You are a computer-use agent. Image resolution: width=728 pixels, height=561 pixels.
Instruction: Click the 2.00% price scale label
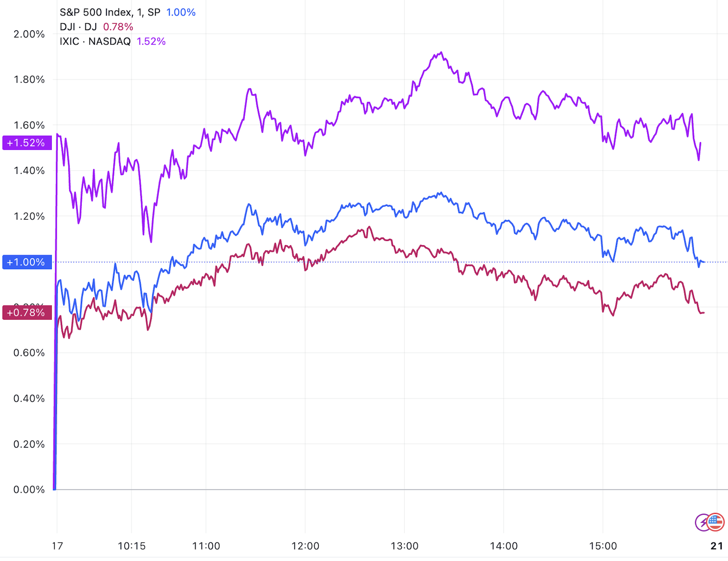pos(29,34)
